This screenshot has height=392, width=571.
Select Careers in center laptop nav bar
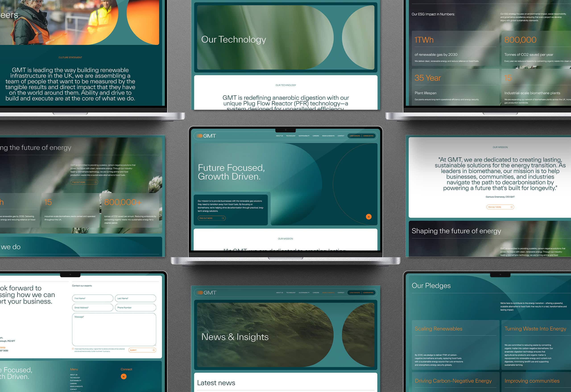click(316, 136)
